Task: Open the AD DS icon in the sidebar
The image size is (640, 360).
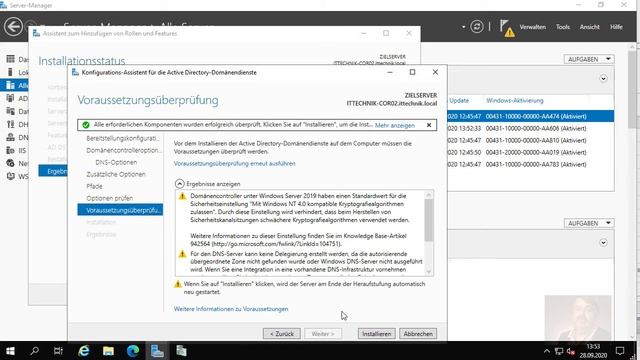Action: tap(11, 98)
